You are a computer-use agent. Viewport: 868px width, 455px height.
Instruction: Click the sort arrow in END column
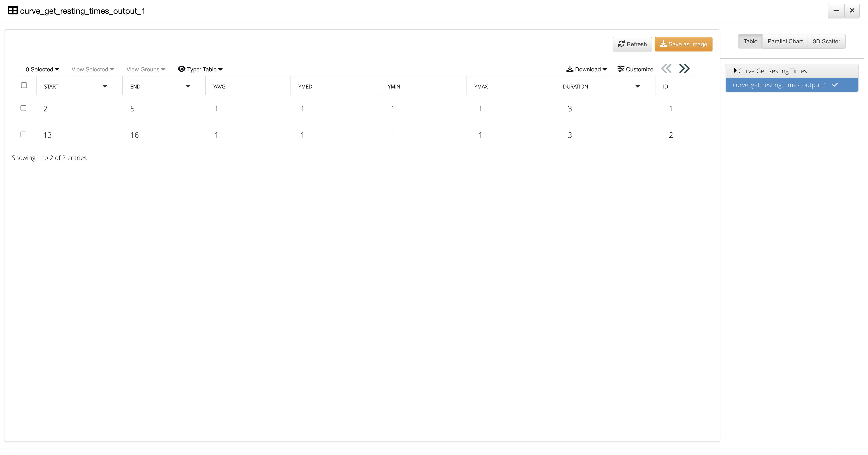(188, 86)
